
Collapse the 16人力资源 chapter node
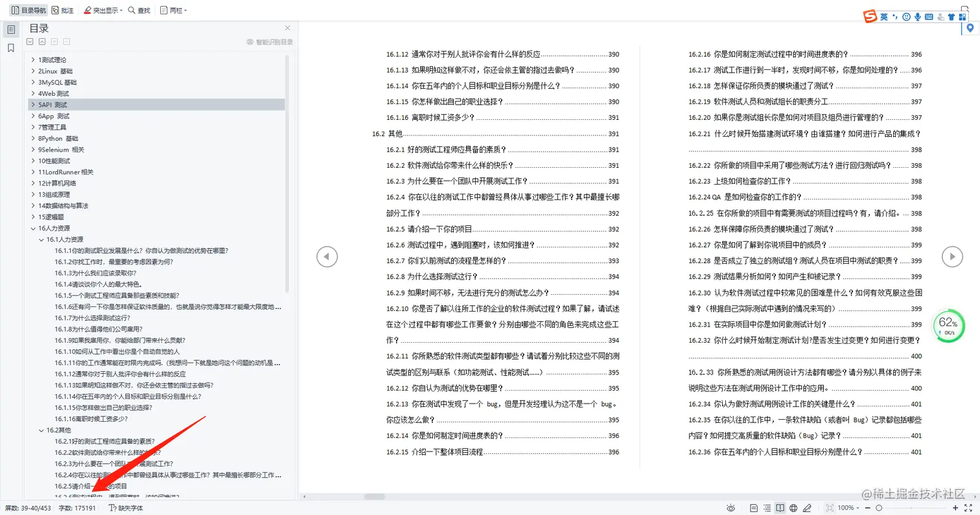point(32,227)
